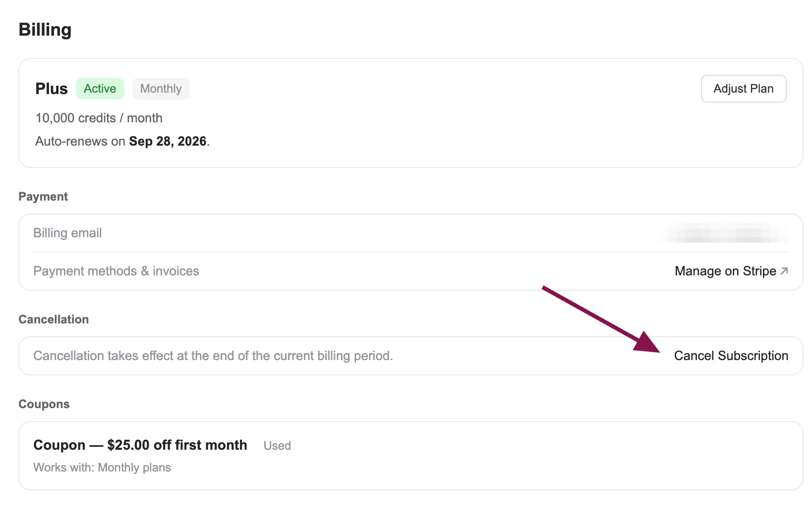The height and width of the screenshot is (525, 812).
Task: Click the external link arrow icon beside Stripe
Action: click(784, 271)
